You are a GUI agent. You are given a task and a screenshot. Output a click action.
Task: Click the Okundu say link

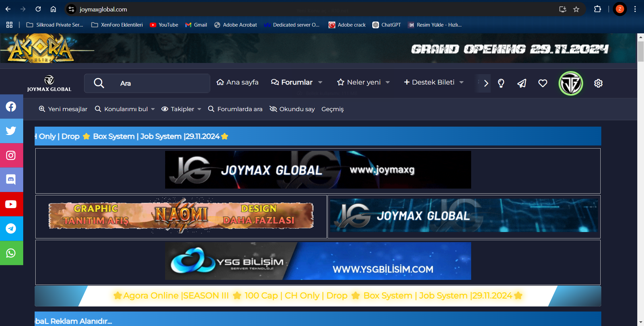click(x=292, y=109)
